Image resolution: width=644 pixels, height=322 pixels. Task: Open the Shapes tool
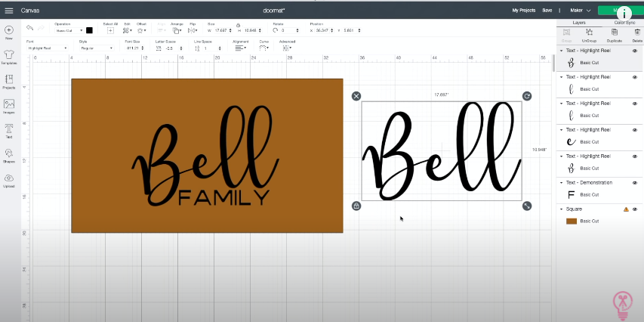coord(8,153)
